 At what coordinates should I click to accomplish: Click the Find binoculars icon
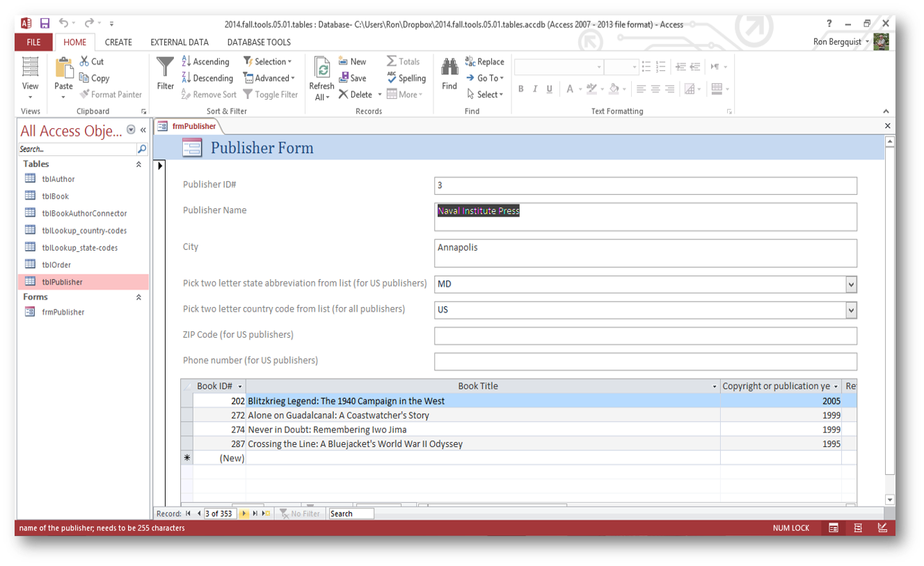click(x=449, y=68)
